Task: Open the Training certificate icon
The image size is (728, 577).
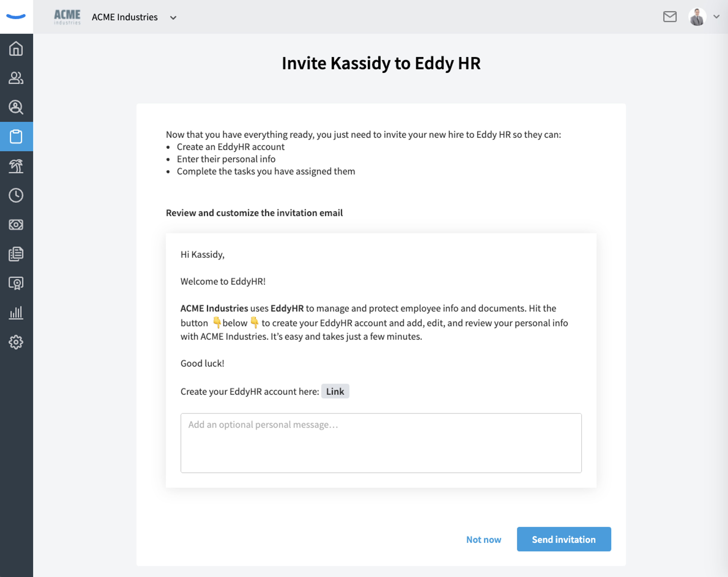Action: coord(16,283)
